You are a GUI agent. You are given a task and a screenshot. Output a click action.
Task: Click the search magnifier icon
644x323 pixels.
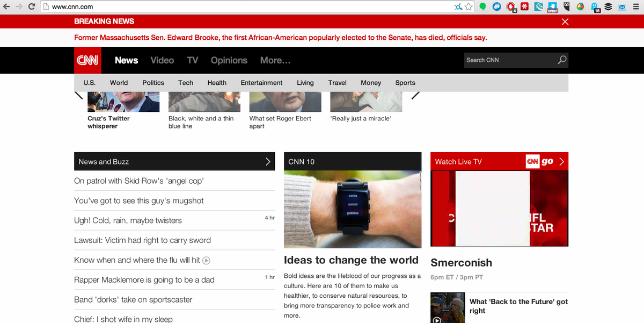[562, 60]
